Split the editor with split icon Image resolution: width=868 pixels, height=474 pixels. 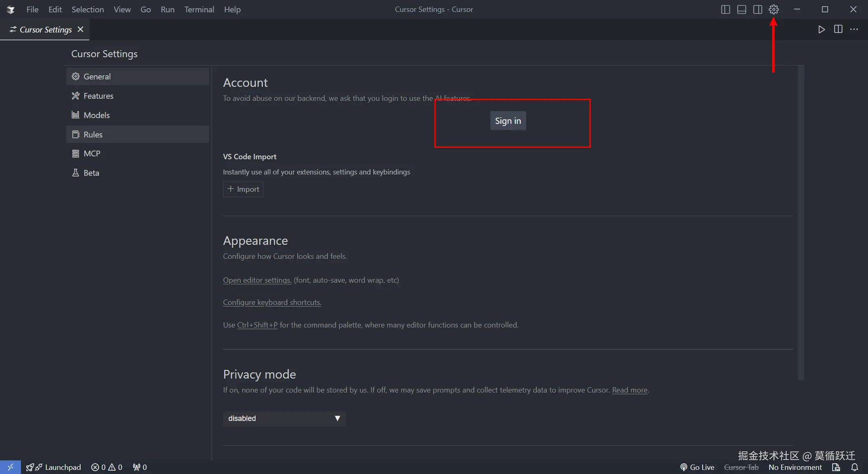(838, 29)
